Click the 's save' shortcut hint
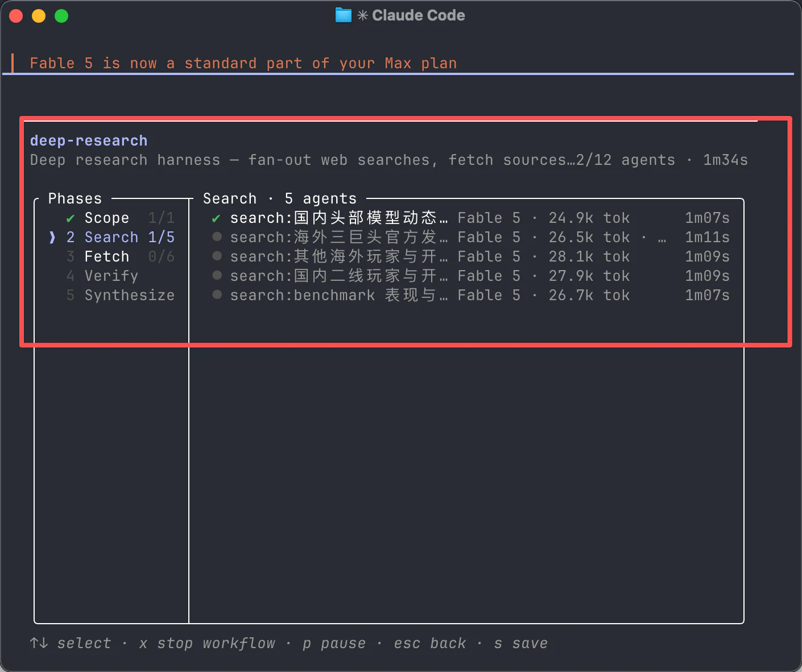Image resolution: width=802 pixels, height=672 pixels. tap(520, 643)
